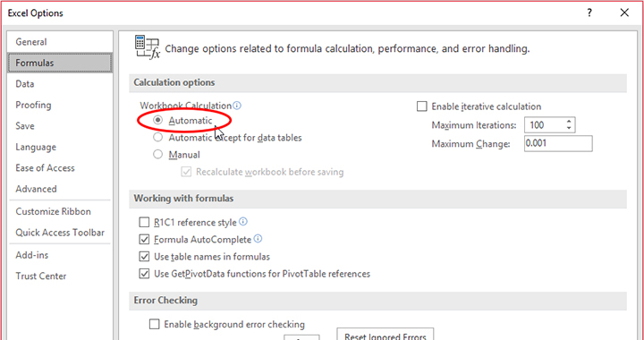Uncheck Use table names in formulas
The image size is (644, 340).
point(144,257)
